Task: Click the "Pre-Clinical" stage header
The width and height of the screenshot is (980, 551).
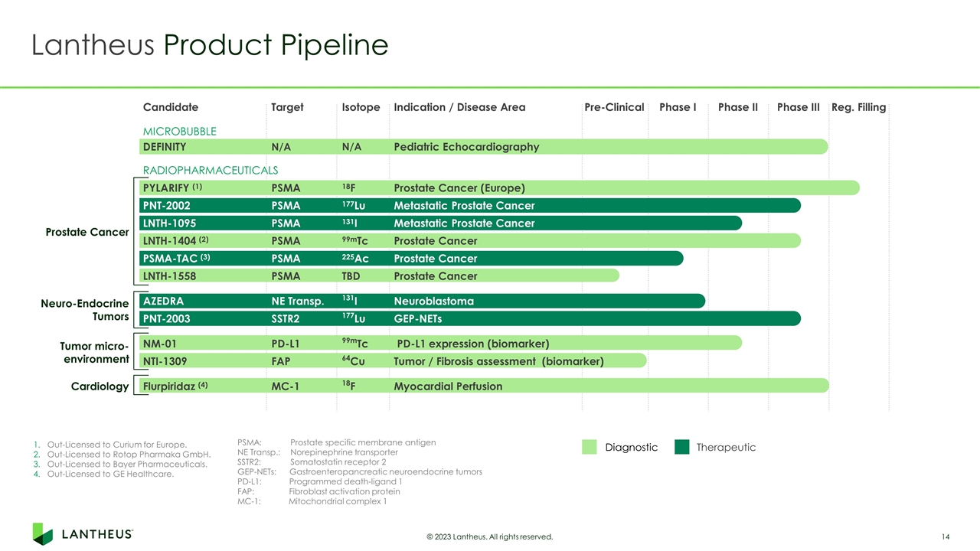Action: 614,107
